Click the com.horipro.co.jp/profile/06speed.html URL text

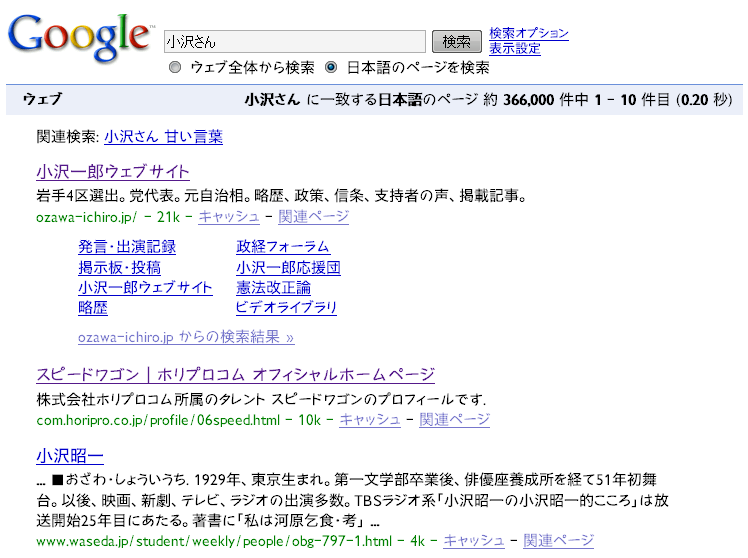158,420
